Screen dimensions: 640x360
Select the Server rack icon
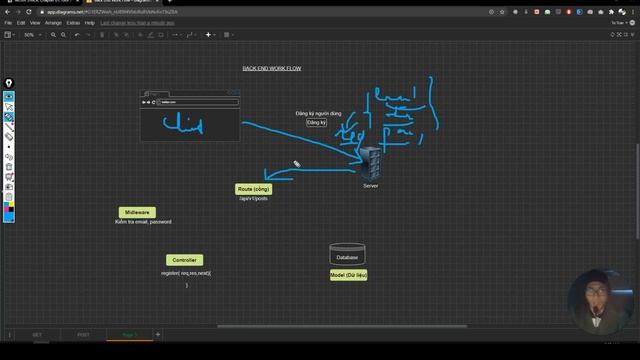371,164
